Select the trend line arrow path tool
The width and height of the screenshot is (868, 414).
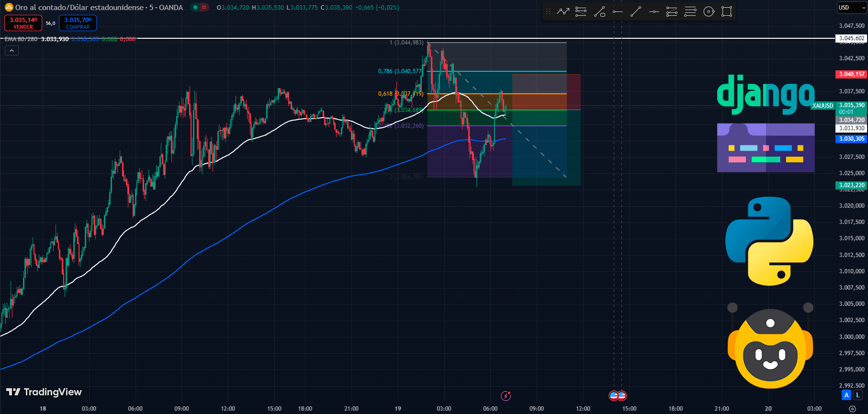(x=563, y=11)
